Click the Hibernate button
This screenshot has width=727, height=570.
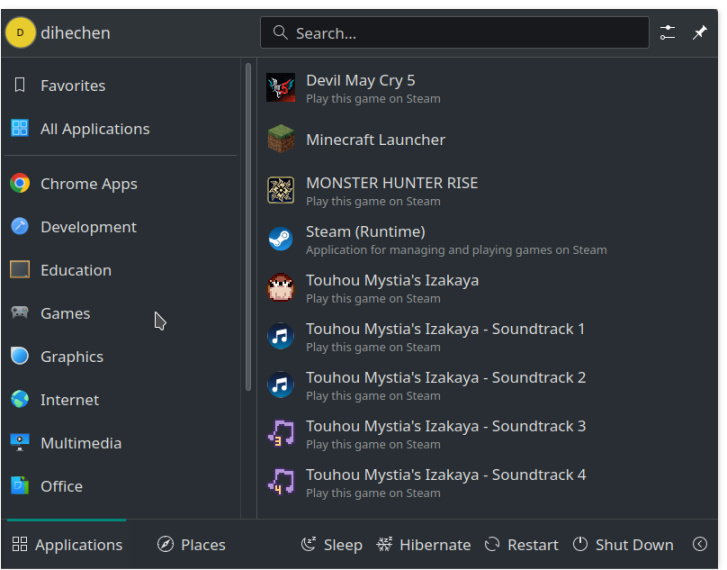point(424,544)
